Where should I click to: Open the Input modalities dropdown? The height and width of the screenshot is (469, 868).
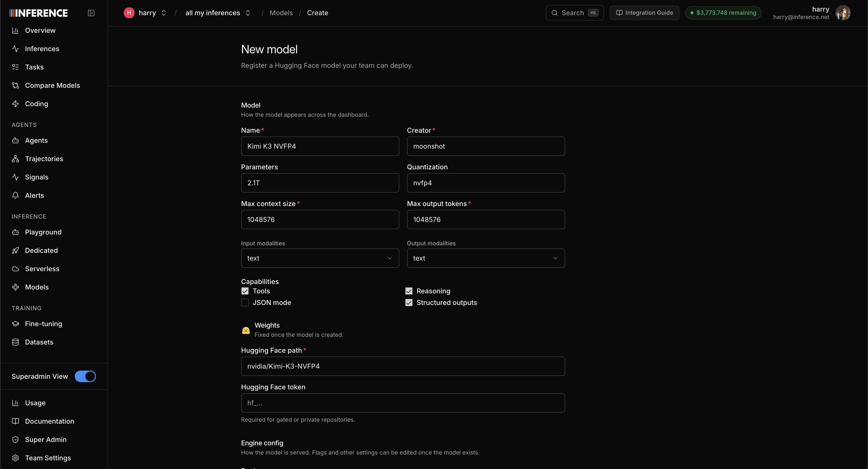tap(320, 258)
